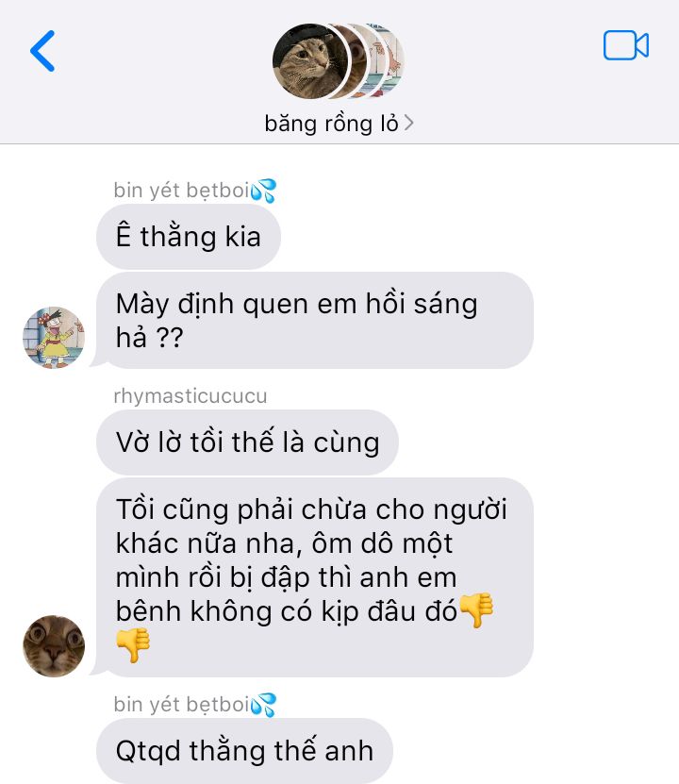Select the message Qtqd thằng thế anh
Viewport: 679px width, 784px height.
(244, 751)
